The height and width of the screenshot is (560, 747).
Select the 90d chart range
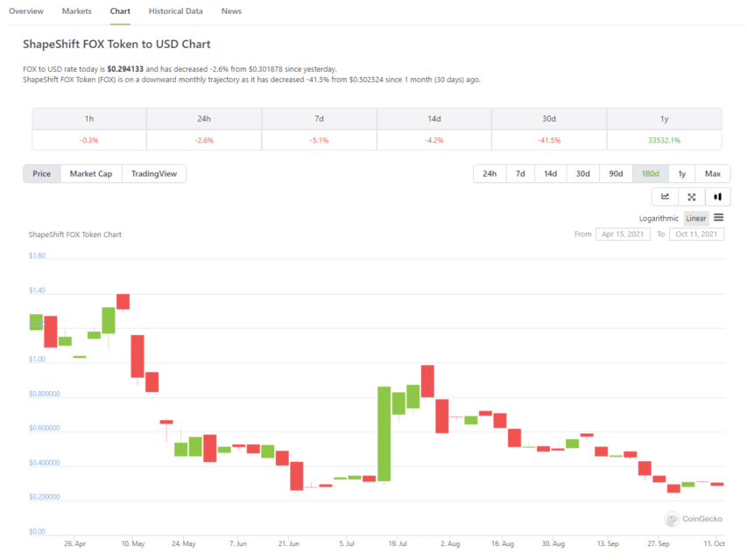616,174
